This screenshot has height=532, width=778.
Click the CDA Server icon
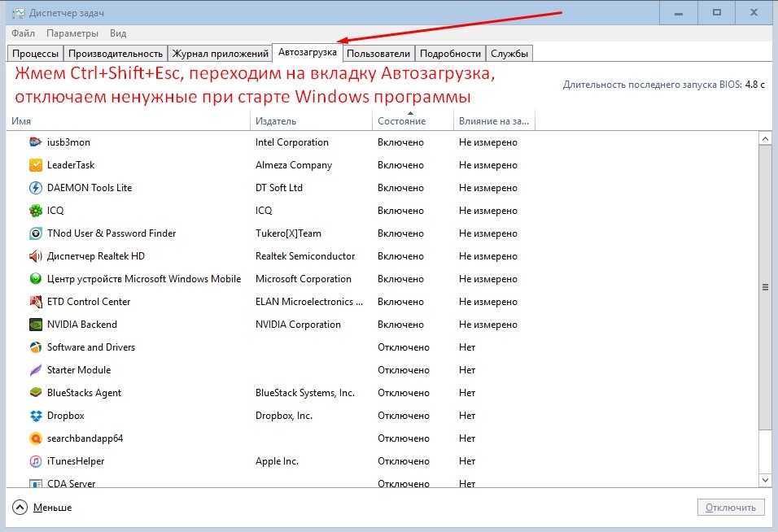click(x=35, y=483)
